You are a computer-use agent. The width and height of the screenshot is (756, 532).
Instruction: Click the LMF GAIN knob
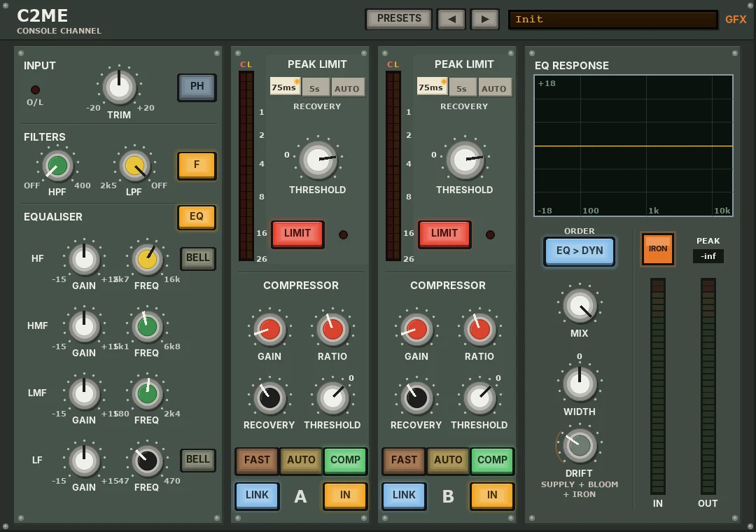pyautogui.click(x=85, y=393)
